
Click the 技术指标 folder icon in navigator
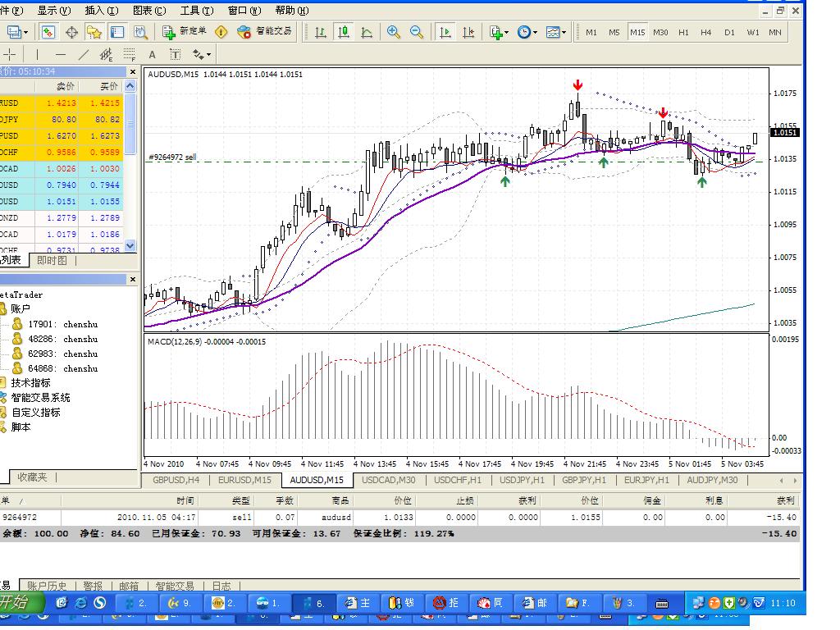point(2,382)
